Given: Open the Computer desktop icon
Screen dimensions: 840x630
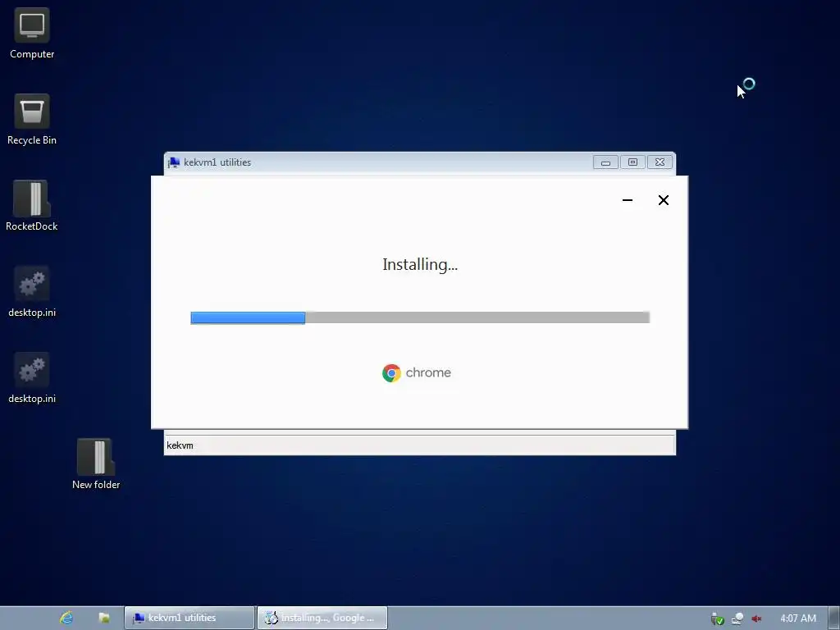Looking at the screenshot, I should pyautogui.click(x=32, y=33).
